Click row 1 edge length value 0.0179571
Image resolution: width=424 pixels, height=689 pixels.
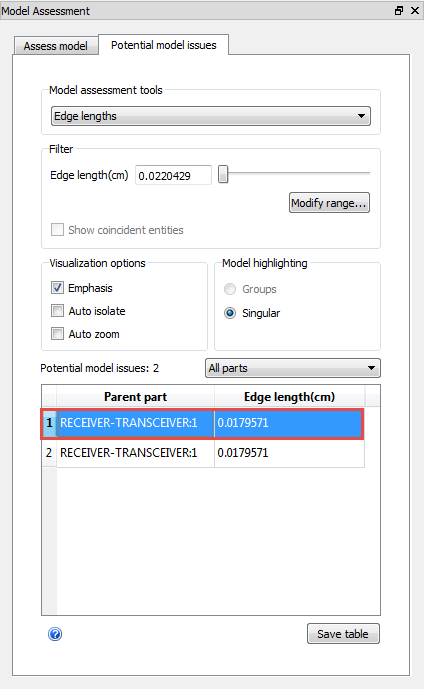pos(289,423)
